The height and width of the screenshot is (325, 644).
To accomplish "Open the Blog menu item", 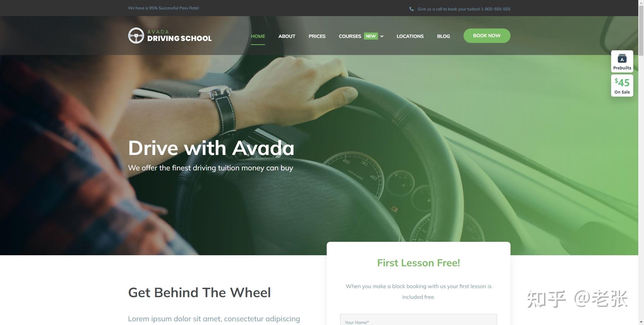I will tap(443, 36).
